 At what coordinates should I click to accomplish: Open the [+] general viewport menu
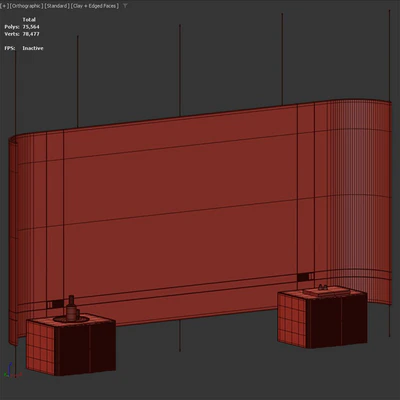point(4,6)
